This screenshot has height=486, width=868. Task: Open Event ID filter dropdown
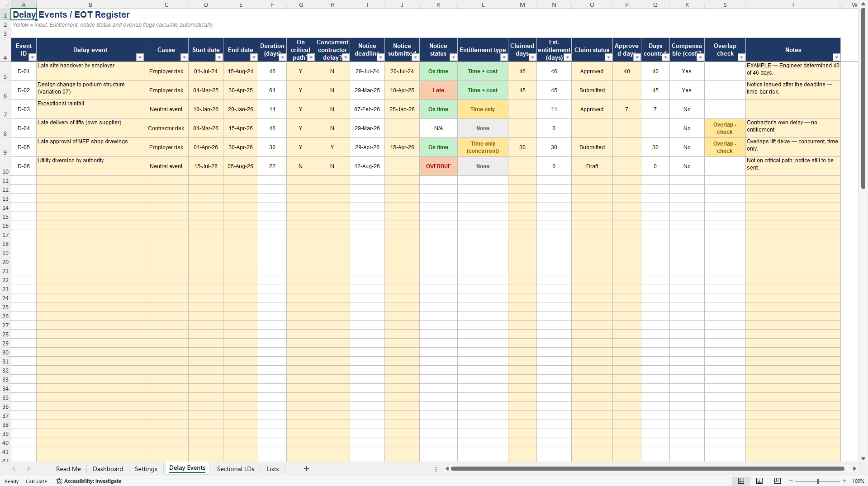32,57
